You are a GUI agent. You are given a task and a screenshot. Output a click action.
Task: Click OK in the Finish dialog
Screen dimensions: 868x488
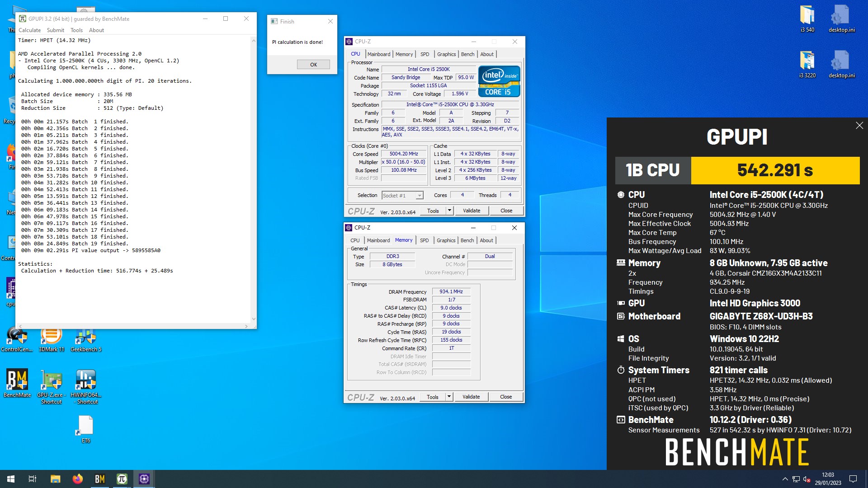[x=313, y=65]
